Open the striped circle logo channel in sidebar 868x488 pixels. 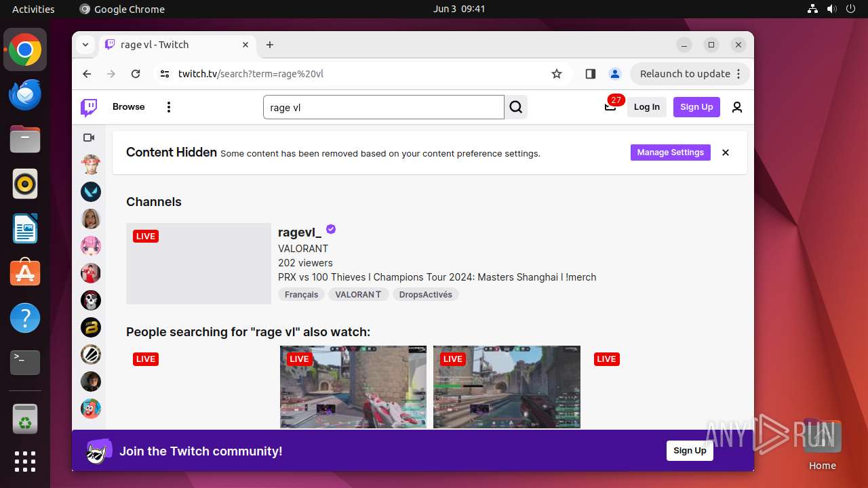tap(91, 354)
